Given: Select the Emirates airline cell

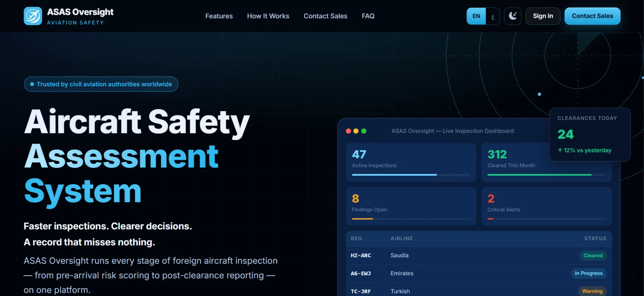Looking at the screenshot, I should (x=402, y=273).
